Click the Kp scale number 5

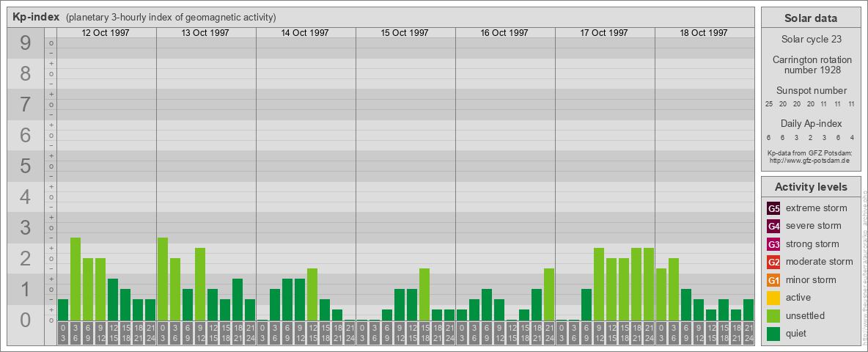(x=25, y=166)
